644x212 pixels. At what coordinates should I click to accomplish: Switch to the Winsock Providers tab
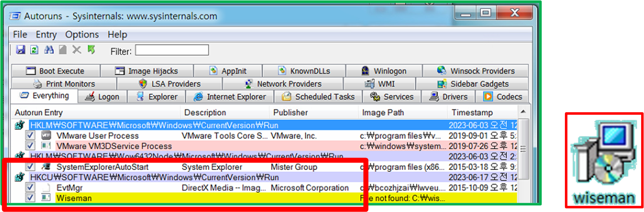click(x=476, y=71)
